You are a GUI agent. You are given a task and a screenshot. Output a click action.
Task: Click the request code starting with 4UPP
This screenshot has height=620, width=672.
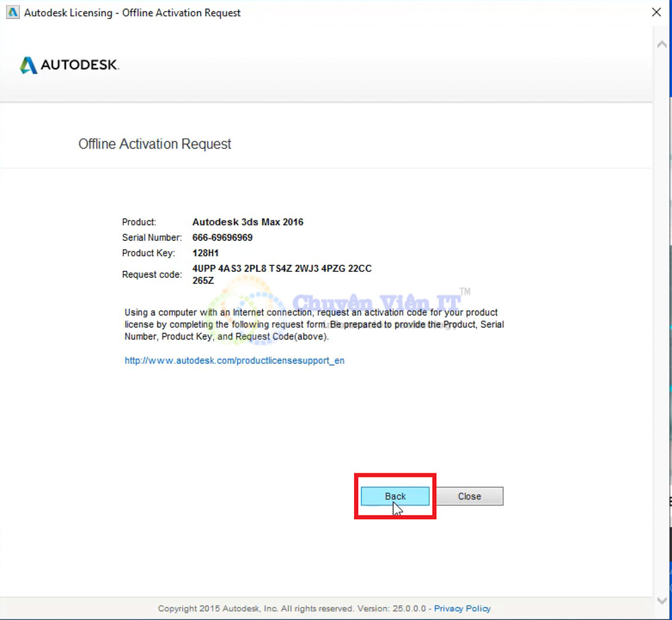click(282, 268)
